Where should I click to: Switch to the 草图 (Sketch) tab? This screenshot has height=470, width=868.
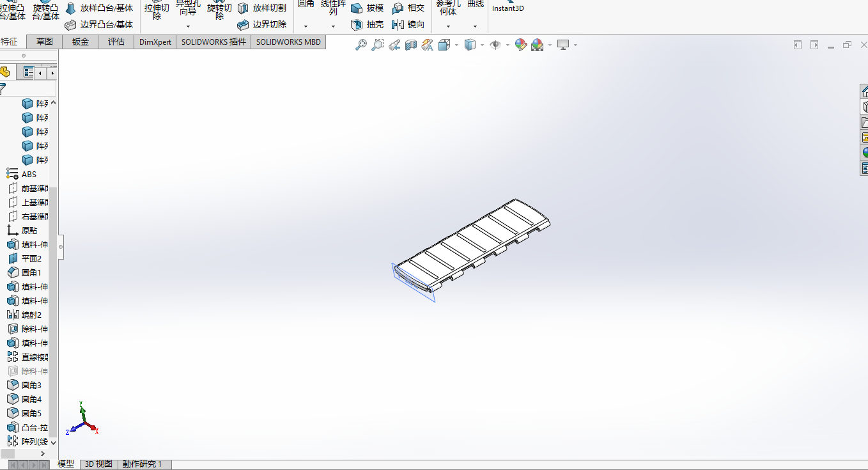pos(45,42)
